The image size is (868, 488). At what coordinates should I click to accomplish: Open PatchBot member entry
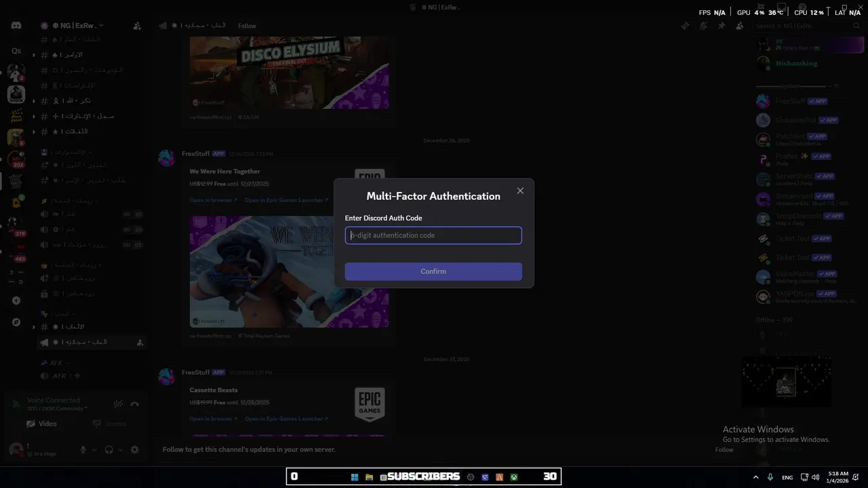click(807, 139)
